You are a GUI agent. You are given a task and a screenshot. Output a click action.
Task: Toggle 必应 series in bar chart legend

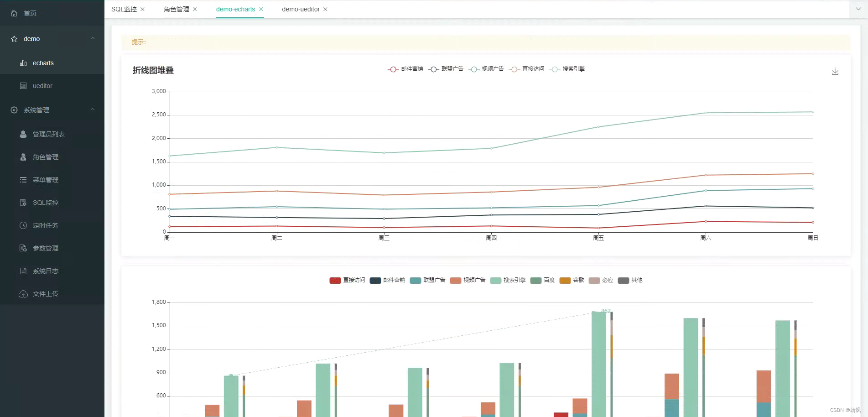(x=601, y=280)
